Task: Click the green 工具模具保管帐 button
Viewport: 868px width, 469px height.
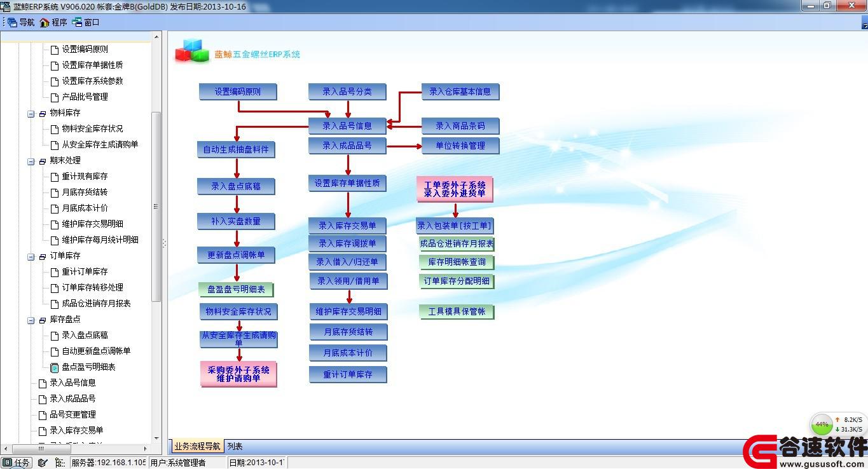Action: pos(457,311)
